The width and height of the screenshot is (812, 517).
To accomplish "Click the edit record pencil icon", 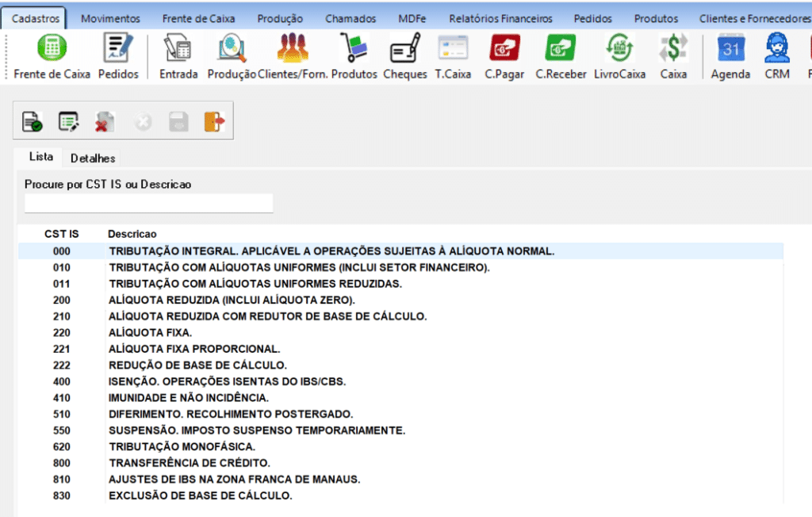I will 68,121.
